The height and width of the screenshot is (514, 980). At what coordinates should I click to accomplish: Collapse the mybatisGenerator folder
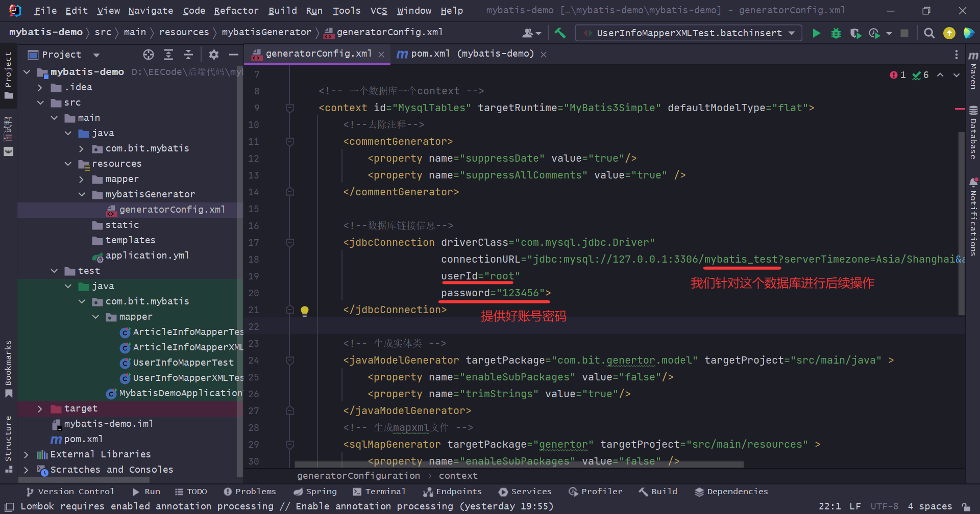(81, 195)
